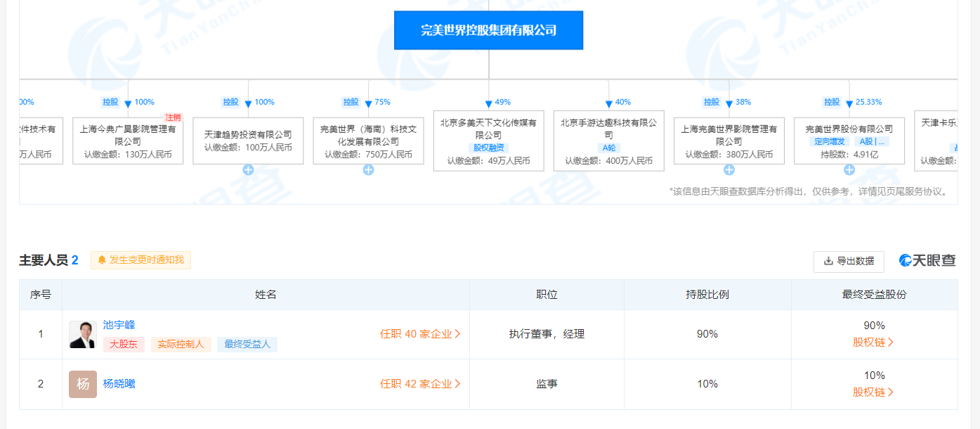Viewport: 980px width, 429px height.
Task: Click the 天眼查 logo
Action: tap(927, 260)
